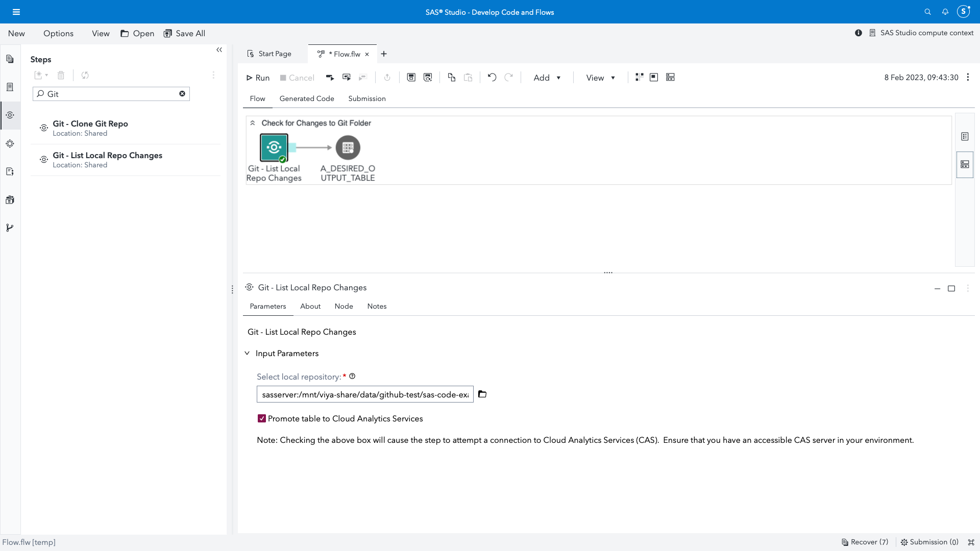Click the arrange nodes icon
Screen dimensions: 980x551
point(639,78)
